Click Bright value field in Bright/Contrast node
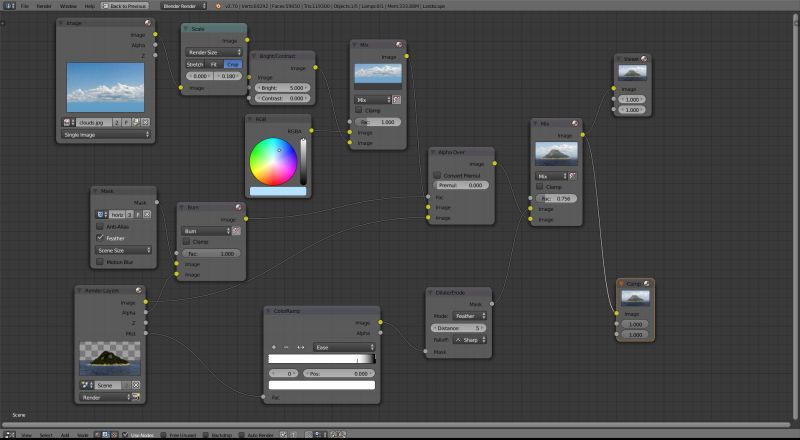 point(282,88)
